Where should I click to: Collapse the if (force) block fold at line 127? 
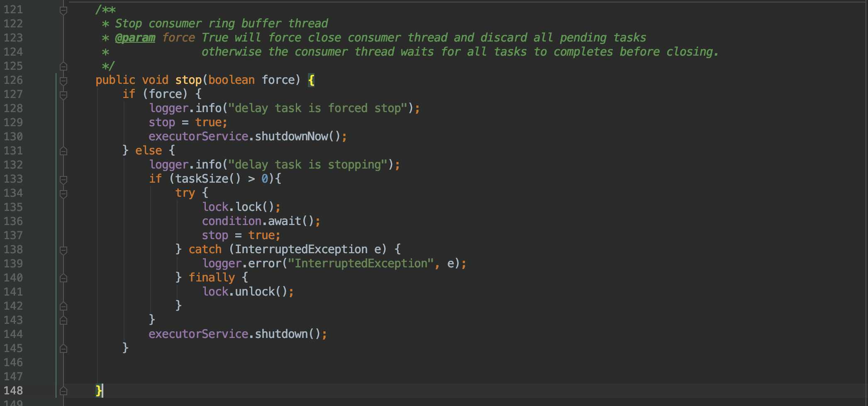pos(63,95)
